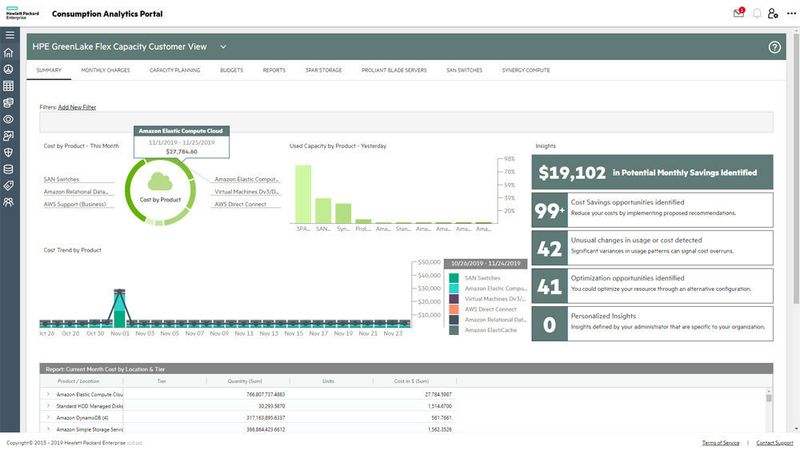Screen dimensions: 800x450
Task: Switch to the Synergy Compute tab
Action: (526, 70)
